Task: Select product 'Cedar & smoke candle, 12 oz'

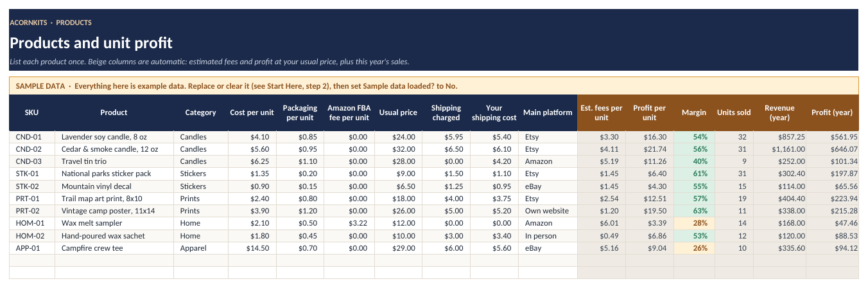Action: click(x=114, y=149)
